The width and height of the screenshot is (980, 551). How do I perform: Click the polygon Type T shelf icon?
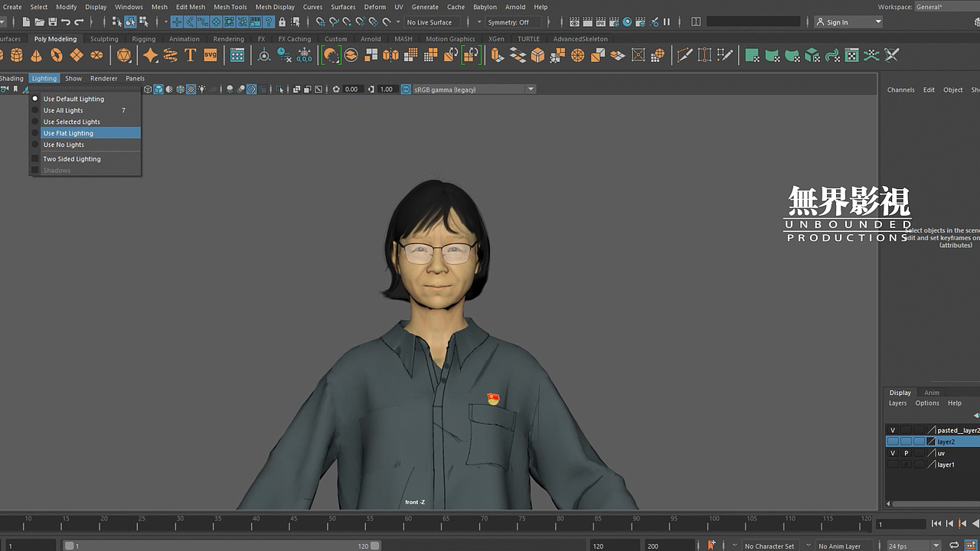tap(190, 55)
